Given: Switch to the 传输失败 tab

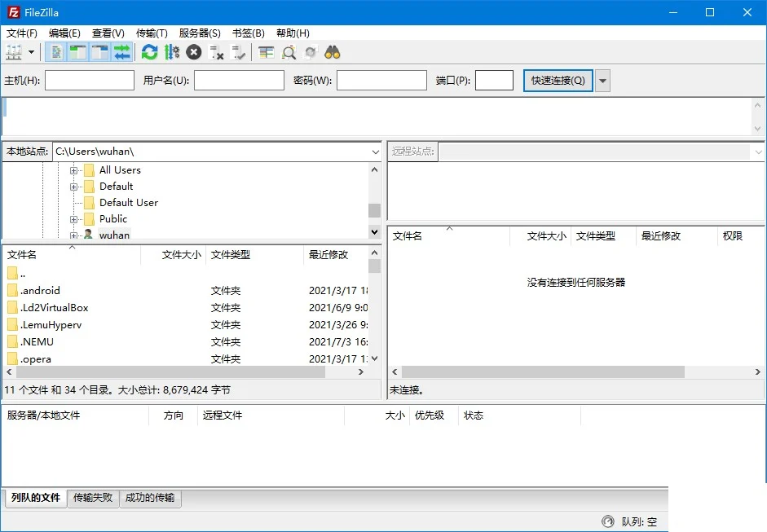Looking at the screenshot, I should [x=93, y=498].
